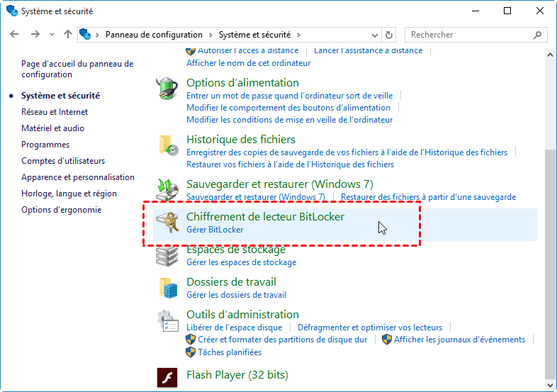Open Apparence et personnalisation category

(x=78, y=177)
